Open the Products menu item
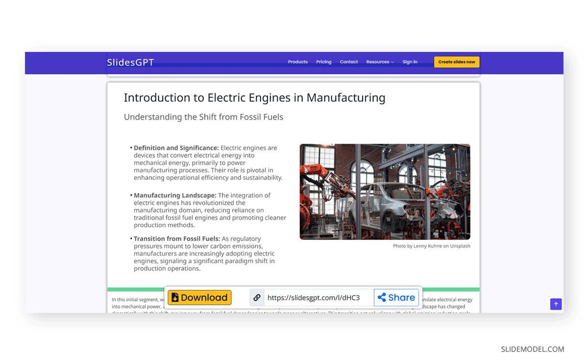 pyautogui.click(x=298, y=62)
